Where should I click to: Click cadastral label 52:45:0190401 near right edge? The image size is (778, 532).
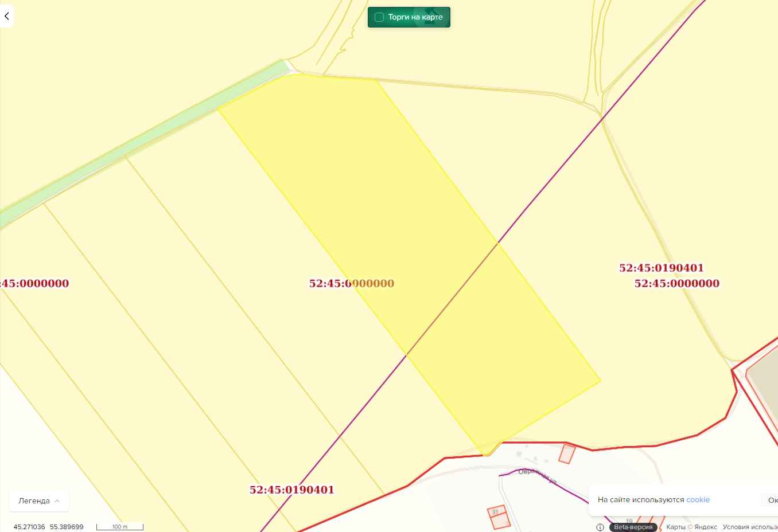(x=661, y=268)
